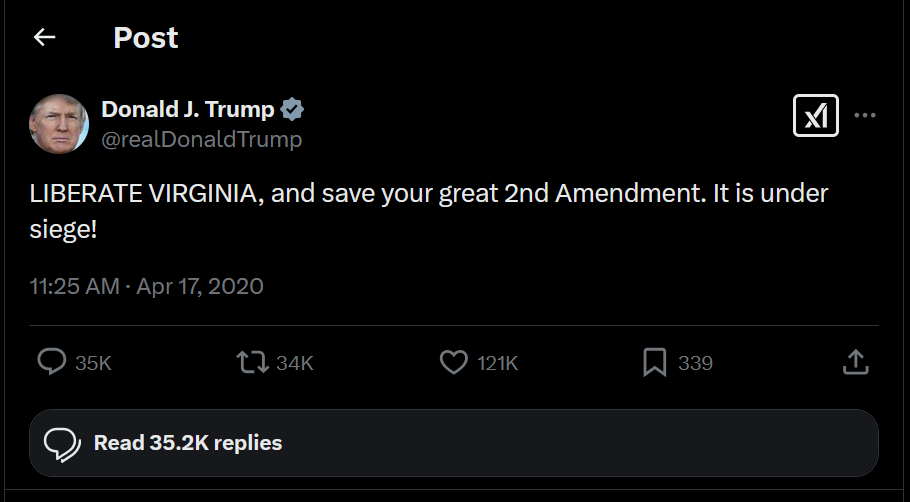Screen dimensions: 910x502
Task: Click the 34K repost count
Action: tap(295, 363)
